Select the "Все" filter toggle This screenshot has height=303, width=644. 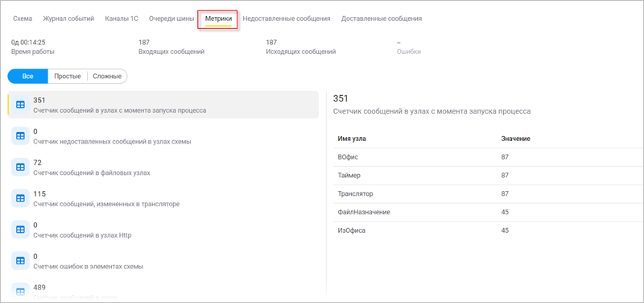click(x=28, y=77)
